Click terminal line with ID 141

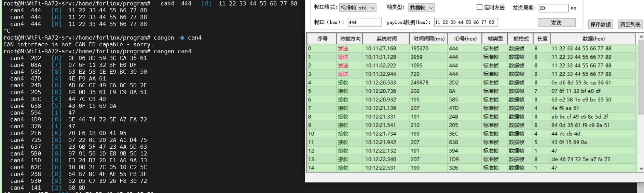(48, 188)
